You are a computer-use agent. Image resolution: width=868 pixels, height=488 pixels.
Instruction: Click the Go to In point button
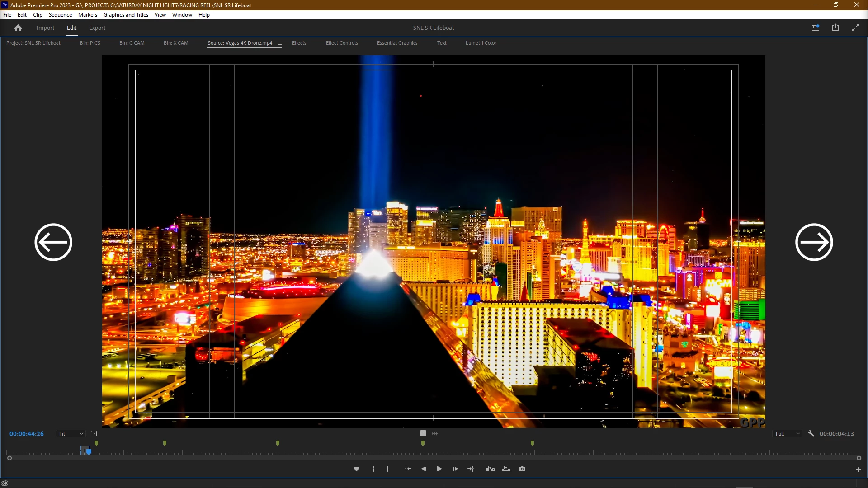pos(408,469)
